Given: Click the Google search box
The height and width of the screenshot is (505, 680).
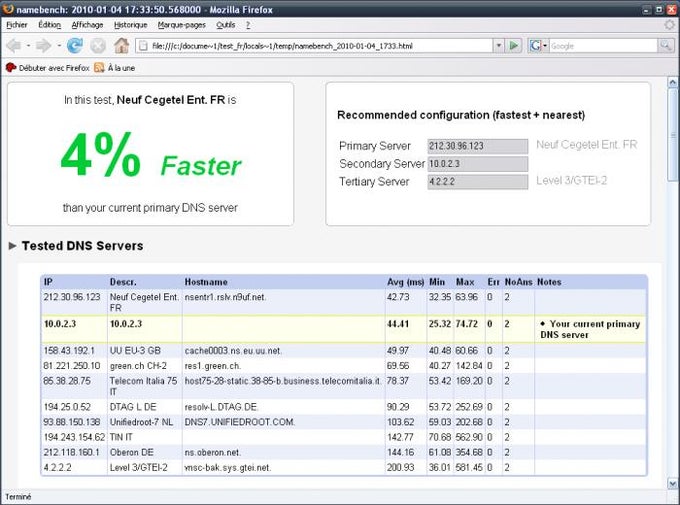Looking at the screenshot, I should (604, 46).
